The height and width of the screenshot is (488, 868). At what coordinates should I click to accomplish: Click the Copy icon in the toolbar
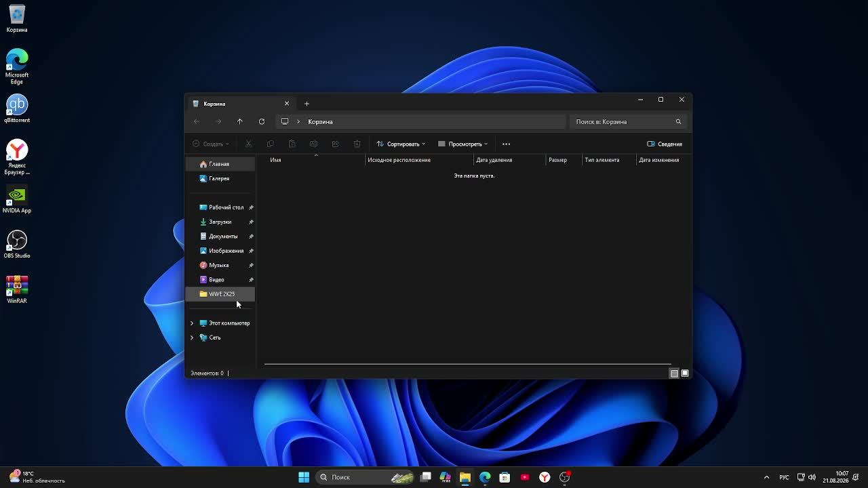coord(271,144)
